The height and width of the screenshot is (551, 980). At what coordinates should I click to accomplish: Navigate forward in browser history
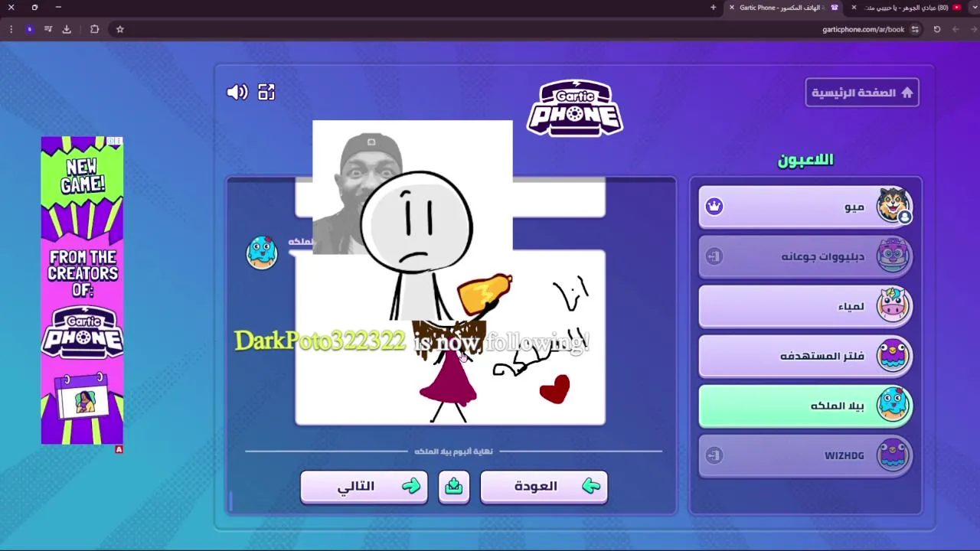(x=955, y=29)
